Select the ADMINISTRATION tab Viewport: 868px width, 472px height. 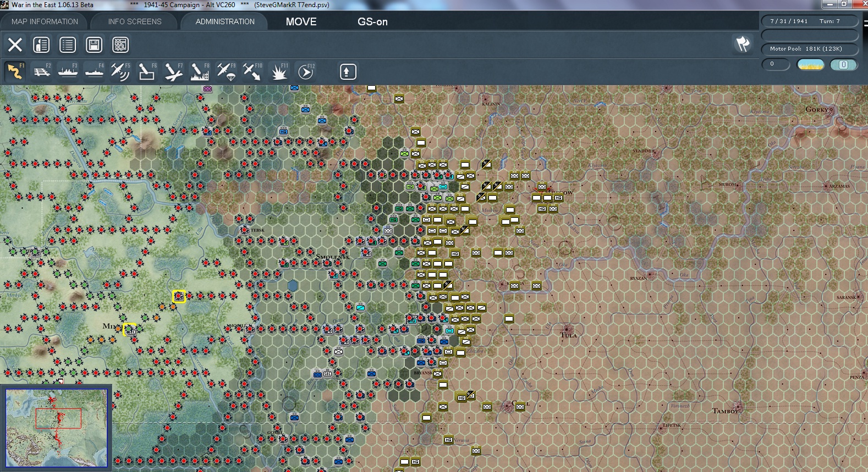coord(225,21)
